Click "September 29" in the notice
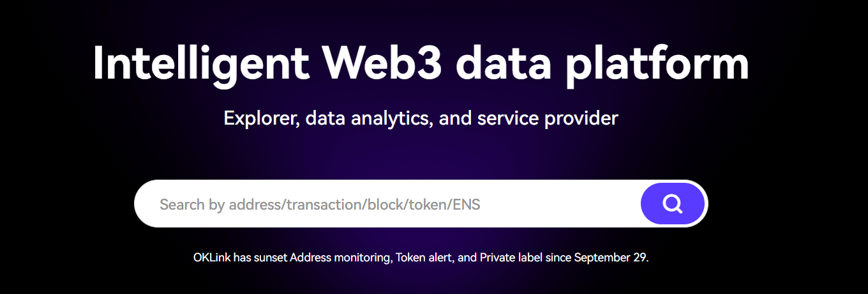Screen dimensions: 868x294 [x=610, y=258]
